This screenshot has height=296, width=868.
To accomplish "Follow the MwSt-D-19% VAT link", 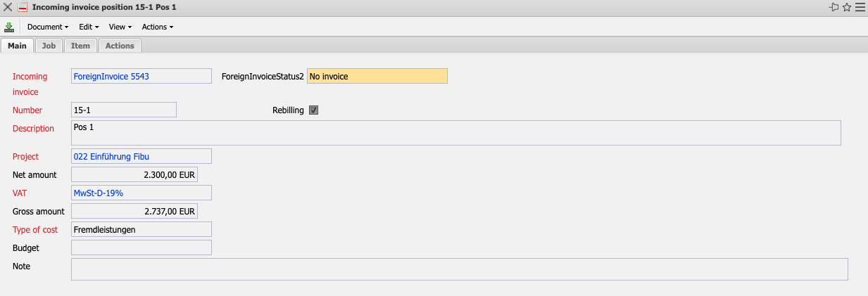I will pos(99,193).
